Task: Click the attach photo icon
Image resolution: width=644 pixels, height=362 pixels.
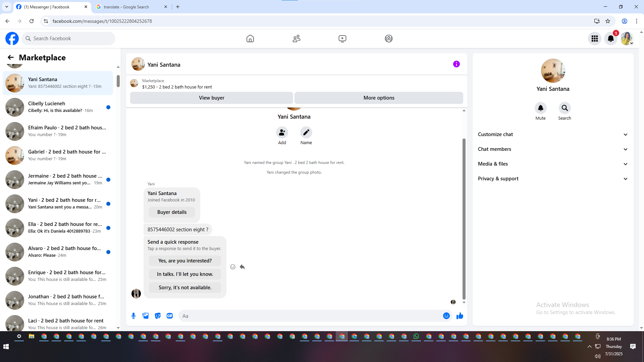Action: point(146,316)
